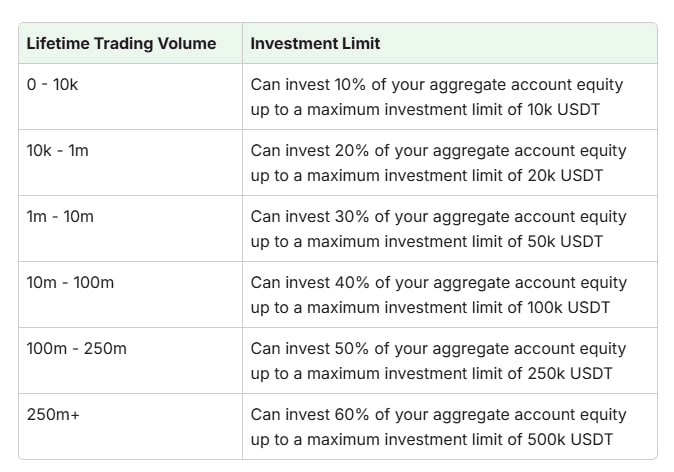Click the "limit of 250k USDT" line
The height and width of the screenshot is (472, 674).
point(431,373)
